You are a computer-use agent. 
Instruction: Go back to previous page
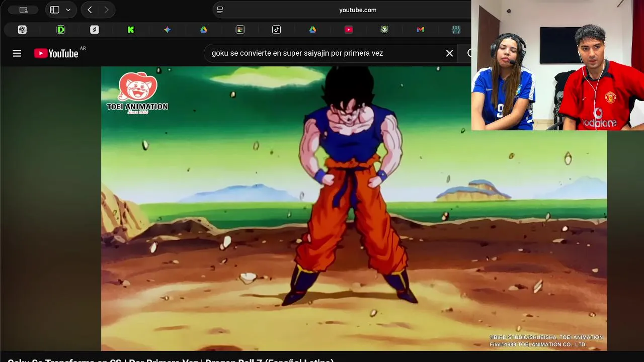(x=90, y=10)
